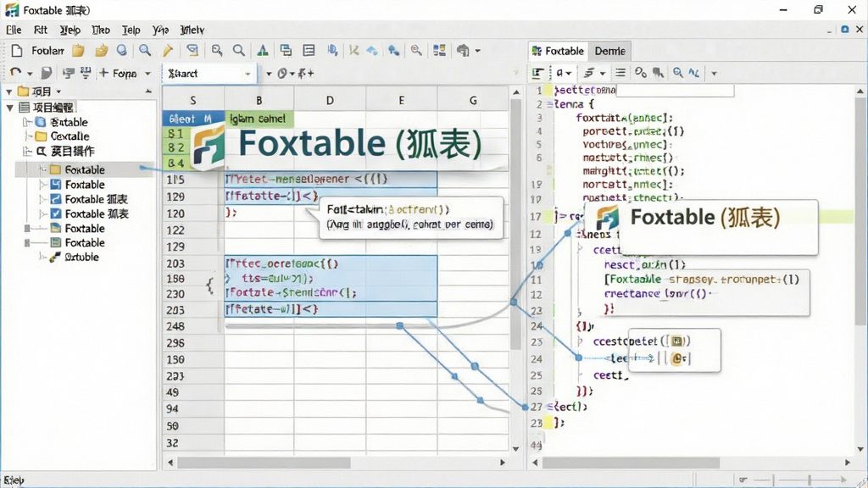
Task: Click the blue database sphere toolbar icon
Action: coord(122,50)
